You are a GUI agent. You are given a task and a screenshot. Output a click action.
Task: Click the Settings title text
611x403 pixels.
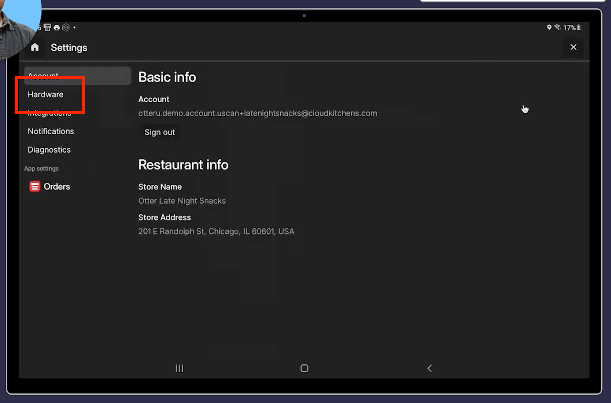coord(69,48)
